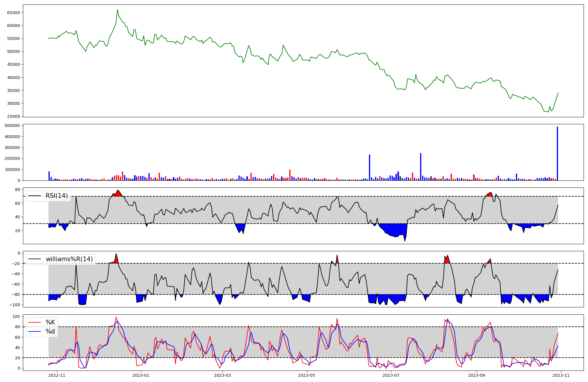Viewport: 588px width, 382px height.
Task: Click the -100 Williams %R axis label
Action: tap(15, 305)
